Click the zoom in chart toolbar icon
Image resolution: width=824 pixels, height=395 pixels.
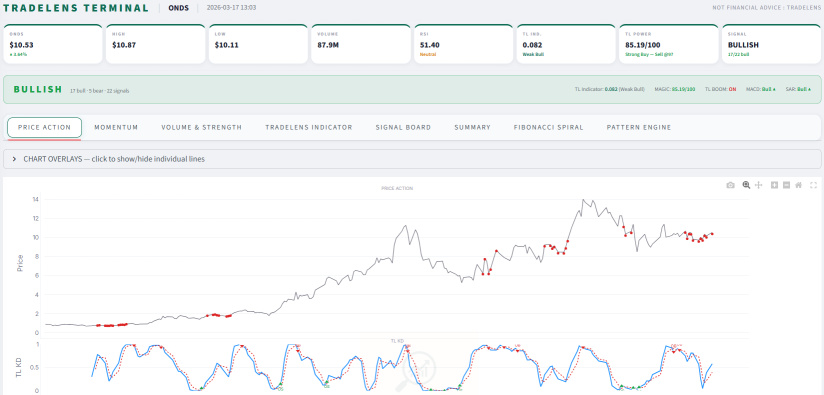[775, 185]
